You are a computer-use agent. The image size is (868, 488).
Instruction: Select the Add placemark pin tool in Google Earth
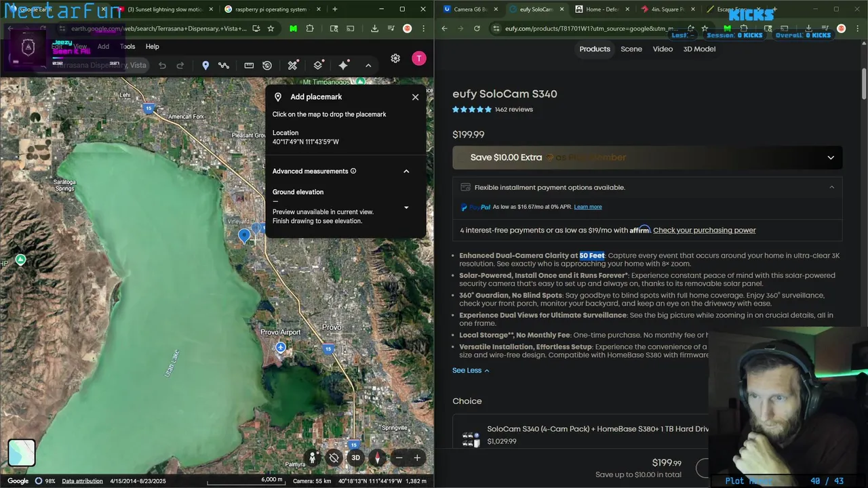(205, 65)
